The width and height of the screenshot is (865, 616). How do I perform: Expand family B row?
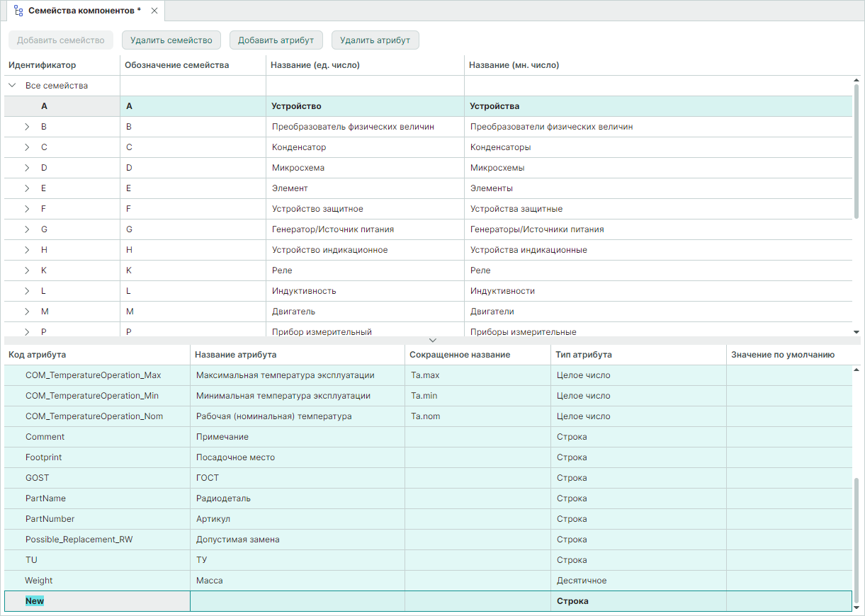coord(27,127)
